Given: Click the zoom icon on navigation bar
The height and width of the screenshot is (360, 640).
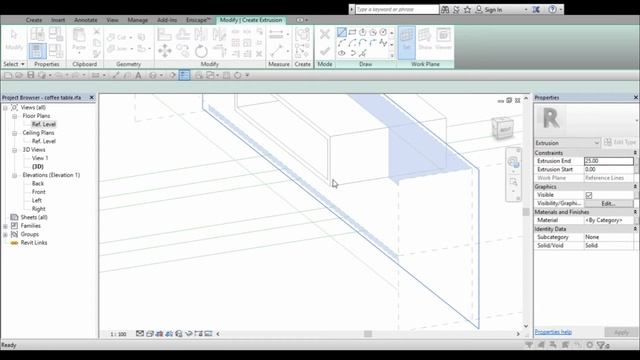Looking at the screenshot, I should click(x=513, y=182).
